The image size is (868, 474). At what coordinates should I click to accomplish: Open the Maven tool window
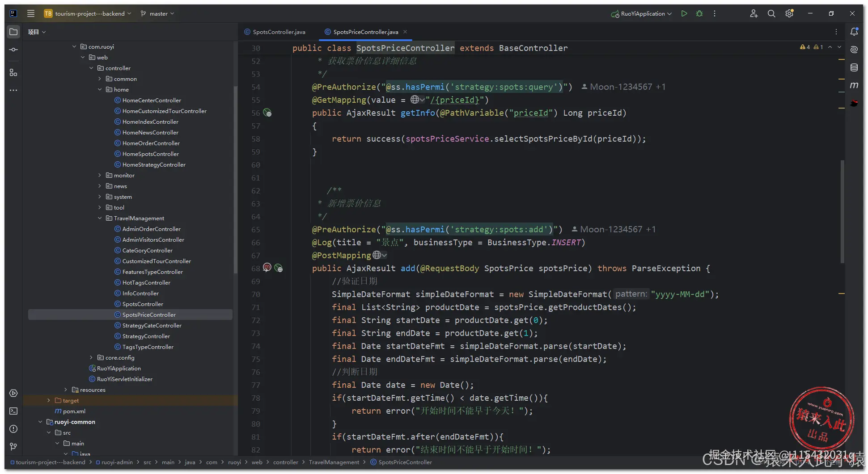[x=854, y=85]
